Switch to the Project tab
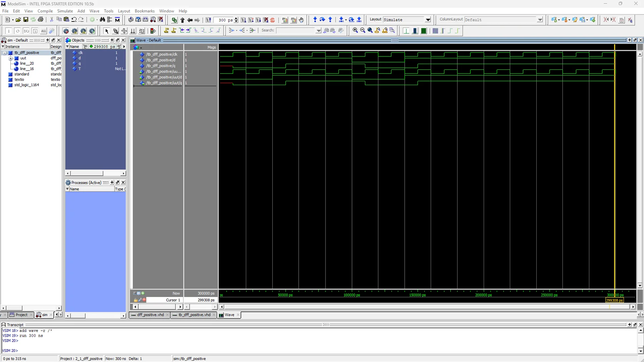 click(21, 315)
